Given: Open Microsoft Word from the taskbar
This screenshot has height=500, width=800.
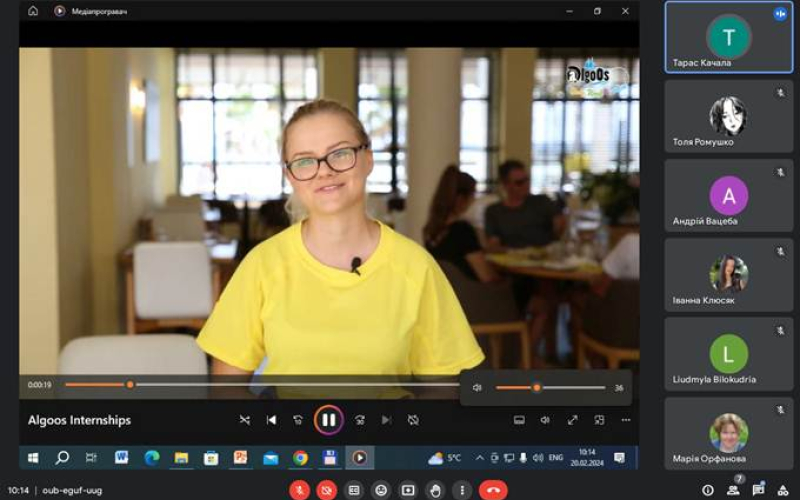Looking at the screenshot, I should (x=121, y=458).
